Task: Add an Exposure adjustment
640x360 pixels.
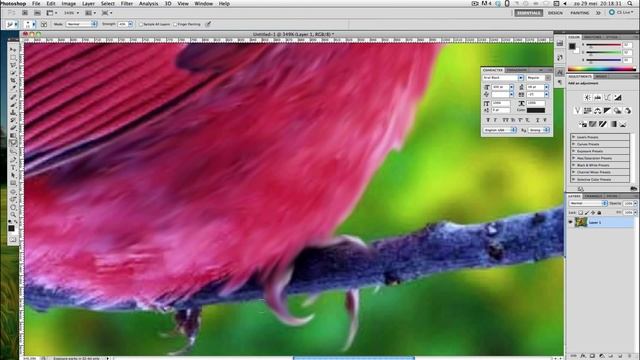Action: click(618, 98)
